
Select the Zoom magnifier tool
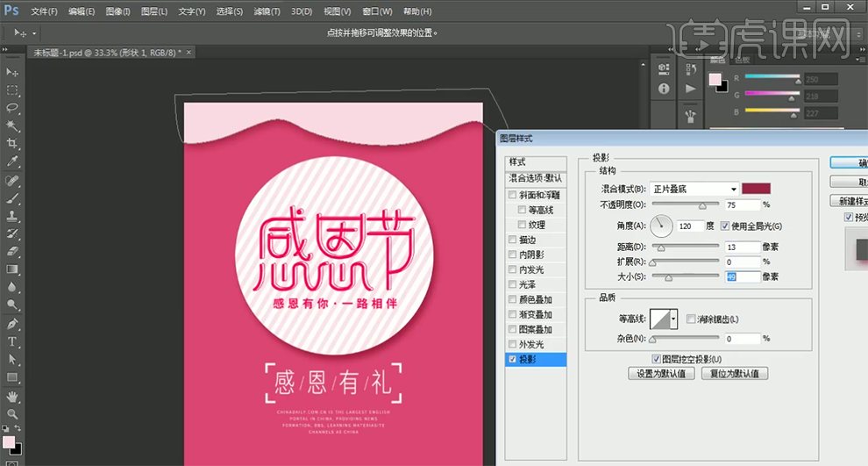[12, 413]
